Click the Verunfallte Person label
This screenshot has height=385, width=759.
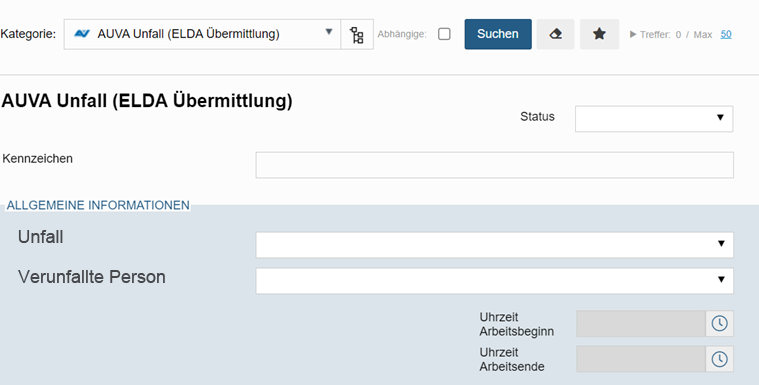91,277
